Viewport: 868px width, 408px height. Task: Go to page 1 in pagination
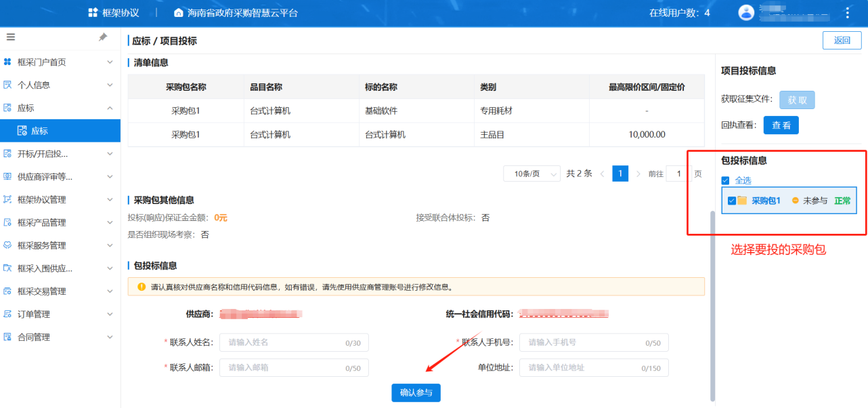[620, 174]
